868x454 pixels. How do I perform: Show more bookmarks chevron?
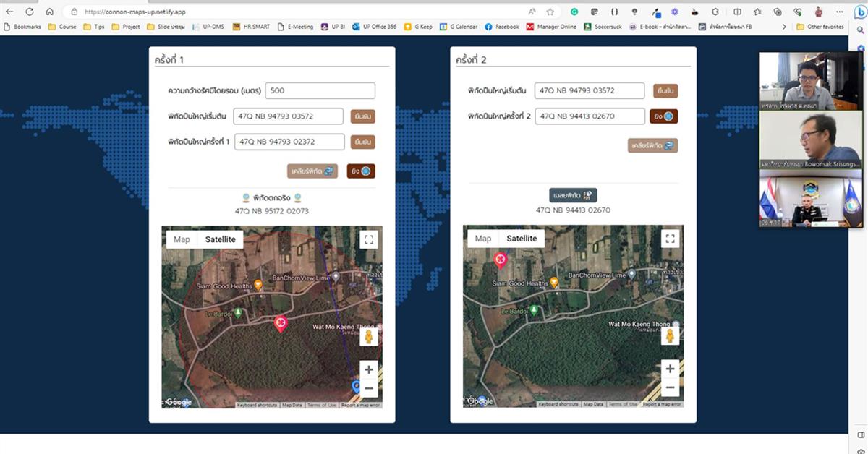(785, 27)
